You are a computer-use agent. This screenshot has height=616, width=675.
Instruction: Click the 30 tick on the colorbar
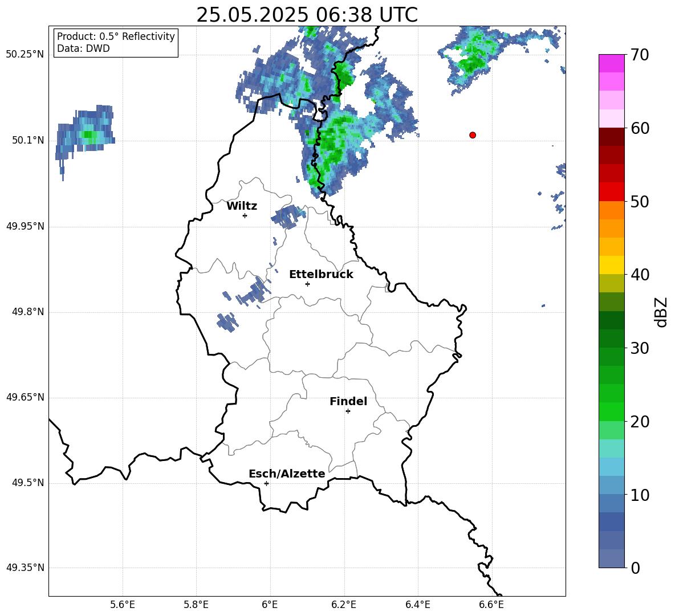click(x=640, y=348)
